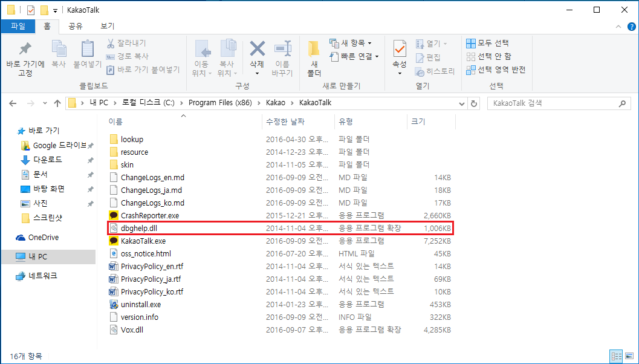
Task: Go back with left arrow
Action: click(13, 103)
